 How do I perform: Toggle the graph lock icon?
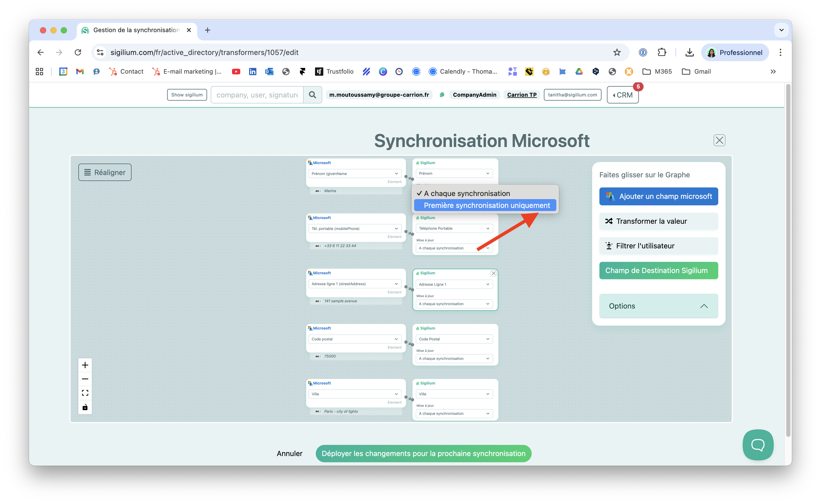(x=85, y=407)
